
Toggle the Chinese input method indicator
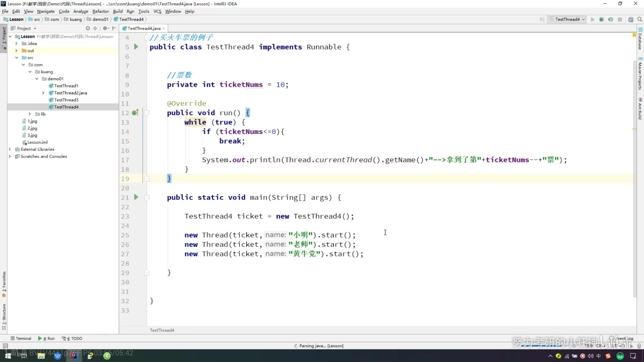pyautogui.click(x=598, y=356)
